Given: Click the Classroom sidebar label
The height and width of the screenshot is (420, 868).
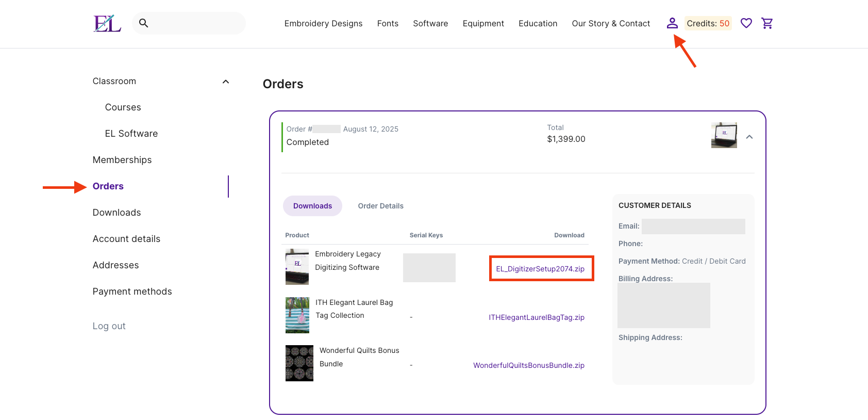Looking at the screenshot, I should 114,81.
